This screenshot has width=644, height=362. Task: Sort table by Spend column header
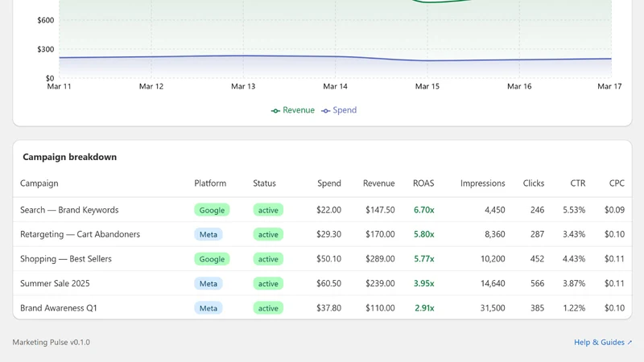(x=329, y=183)
